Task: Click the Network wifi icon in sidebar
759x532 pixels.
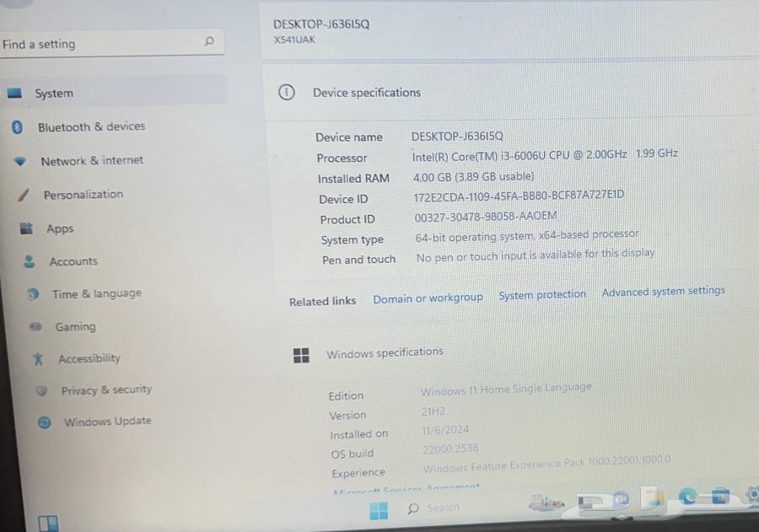Action: tap(20, 161)
